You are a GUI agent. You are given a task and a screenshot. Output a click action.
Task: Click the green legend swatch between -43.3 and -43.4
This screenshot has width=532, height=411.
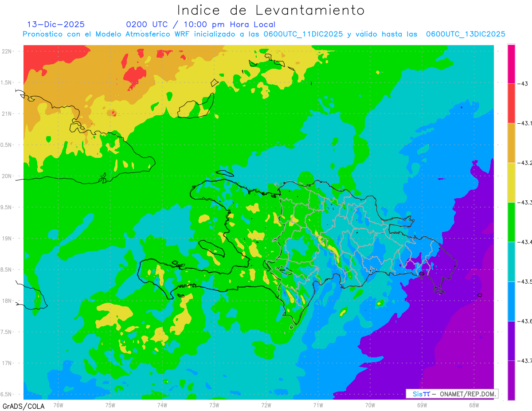coord(511,222)
